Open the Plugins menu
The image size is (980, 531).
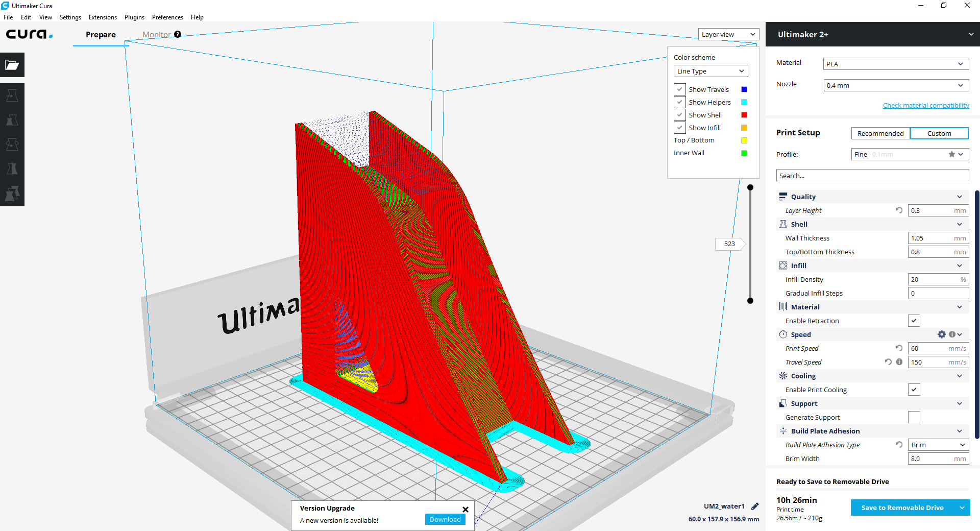click(134, 17)
